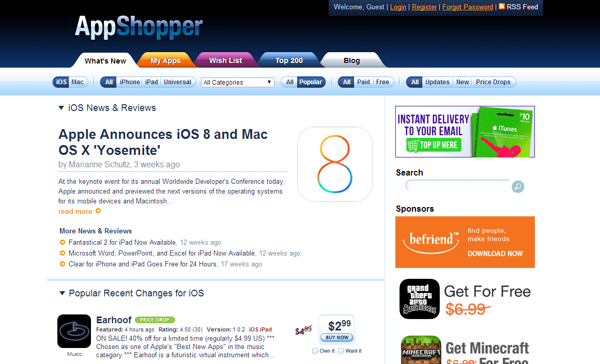Filter by Price Drops
600x364 pixels.
(x=493, y=82)
